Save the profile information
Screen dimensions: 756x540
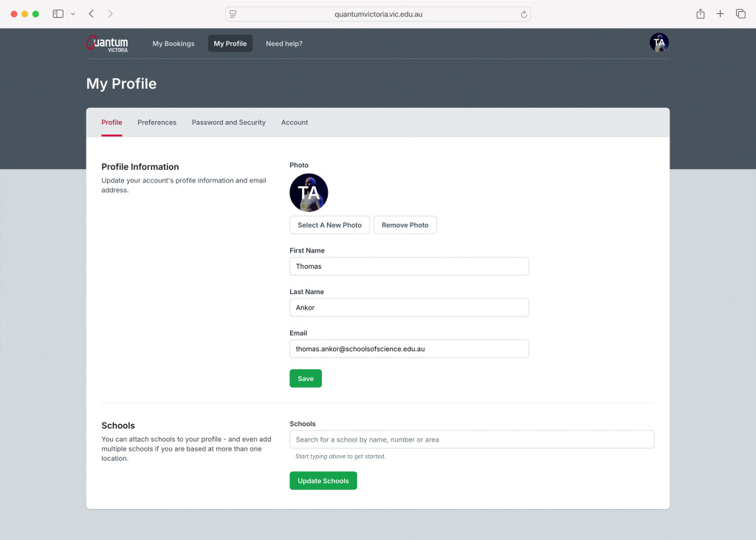306,378
